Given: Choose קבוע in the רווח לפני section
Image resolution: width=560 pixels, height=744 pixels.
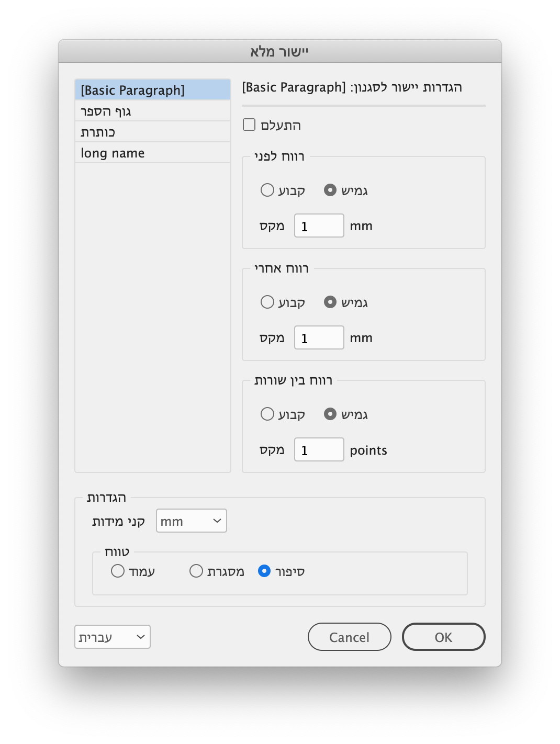Looking at the screenshot, I should tap(267, 190).
